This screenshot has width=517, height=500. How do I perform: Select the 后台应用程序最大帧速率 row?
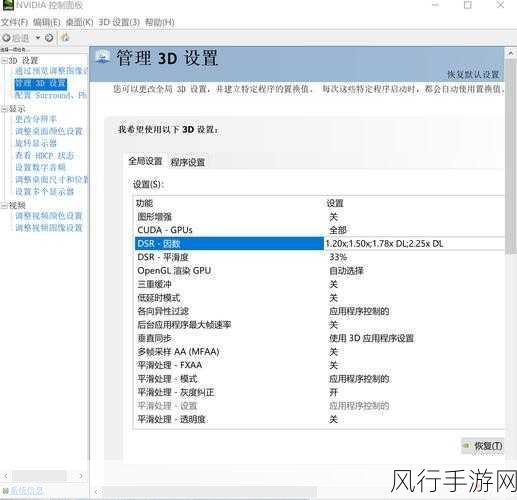319,325
